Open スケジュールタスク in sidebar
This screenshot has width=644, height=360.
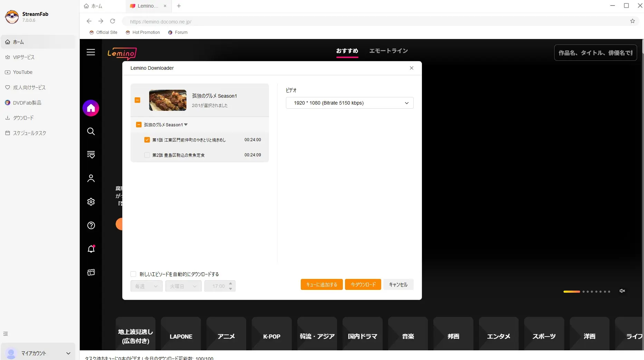point(38,133)
